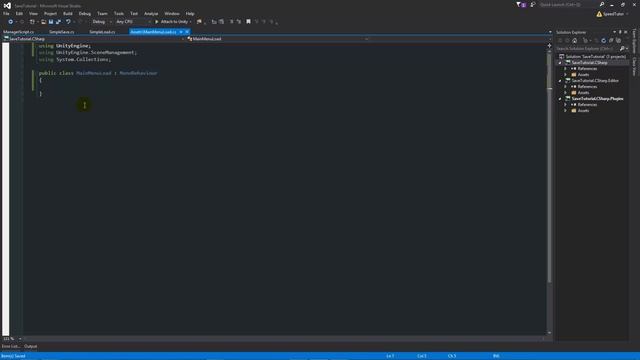The image size is (640, 360).
Task: Click the Quick Launch search magnifier icon
Action: (x=602, y=4)
